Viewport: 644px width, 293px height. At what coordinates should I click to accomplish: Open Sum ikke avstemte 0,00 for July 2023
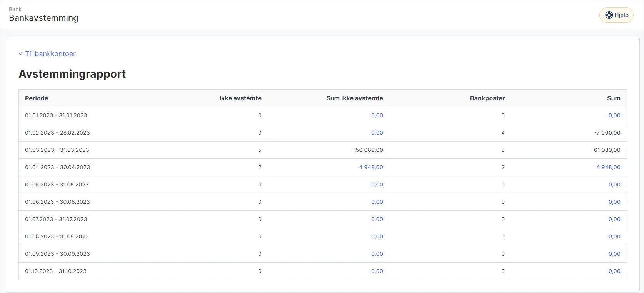(377, 219)
